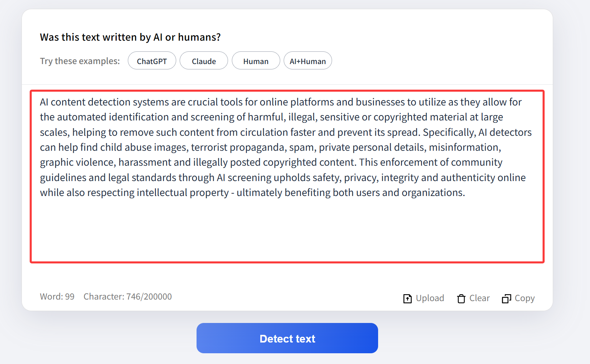Select the Human example pill
This screenshot has width=590, height=364.
pyautogui.click(x=256, y=61)
